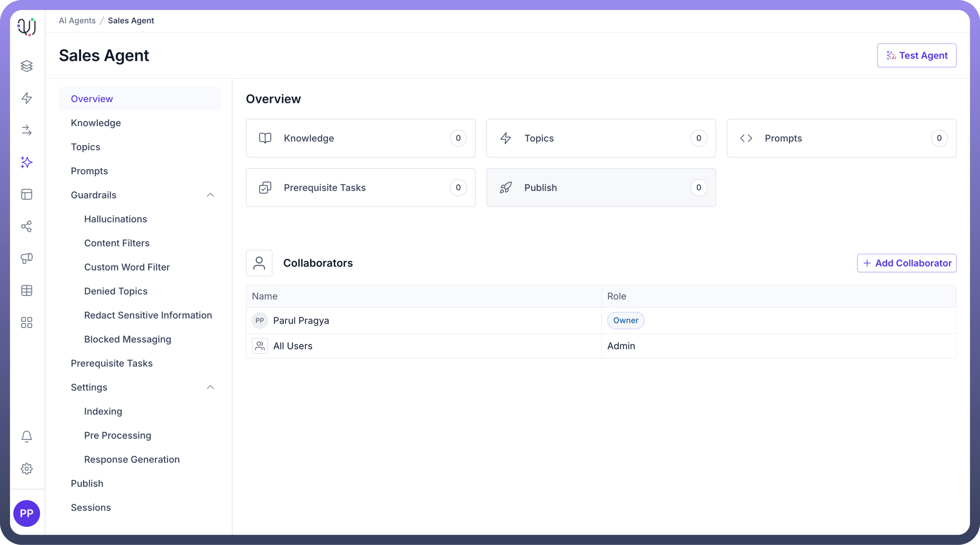Click the AI sparkle agents sidebar icon
This screenshot has width=980, height=545.
[x=27, y=162]
